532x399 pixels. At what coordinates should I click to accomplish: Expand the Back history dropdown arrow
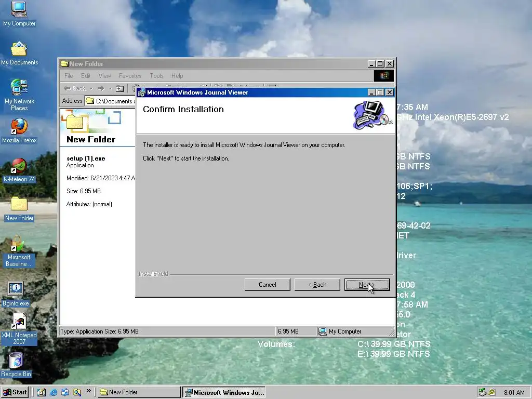click(x=91, y=88)
